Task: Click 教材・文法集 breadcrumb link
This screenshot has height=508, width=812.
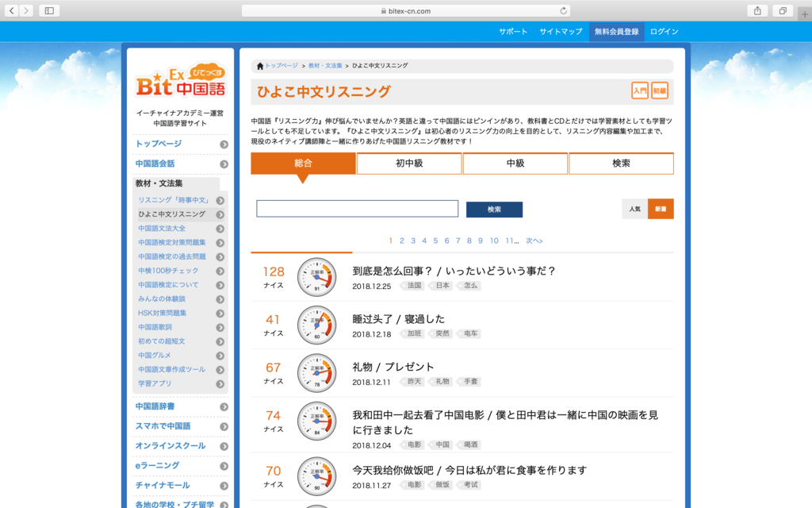Action: (325, 66)
